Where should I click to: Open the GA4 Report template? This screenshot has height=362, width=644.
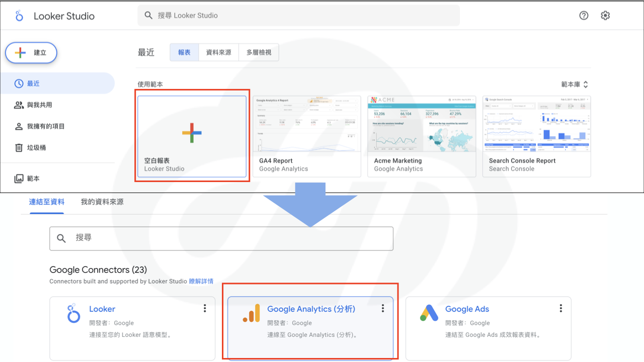coord(307,136)
